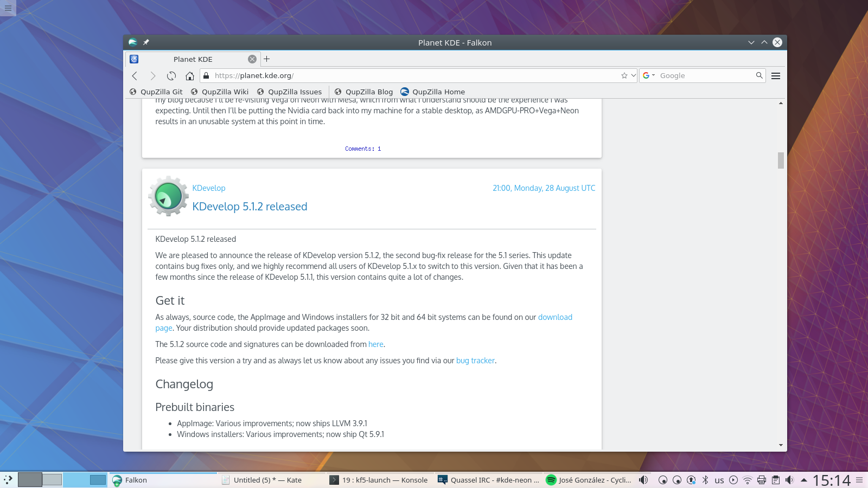Toggle the bookmark star for this page
This screenshot has height=488, width=868.
point(624,75)
